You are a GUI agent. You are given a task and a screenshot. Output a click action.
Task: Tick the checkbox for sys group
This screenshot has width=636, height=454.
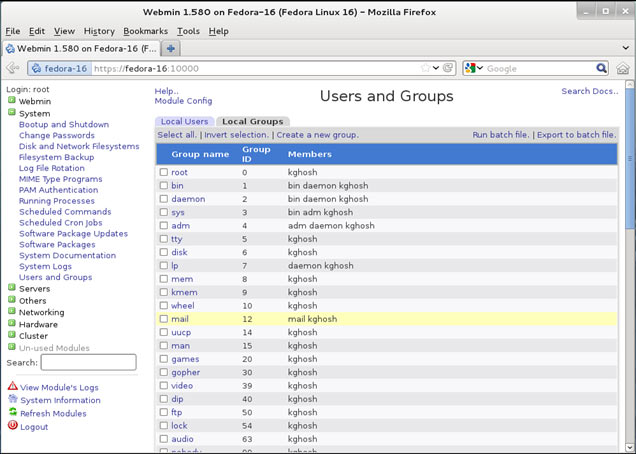(163, 212)
